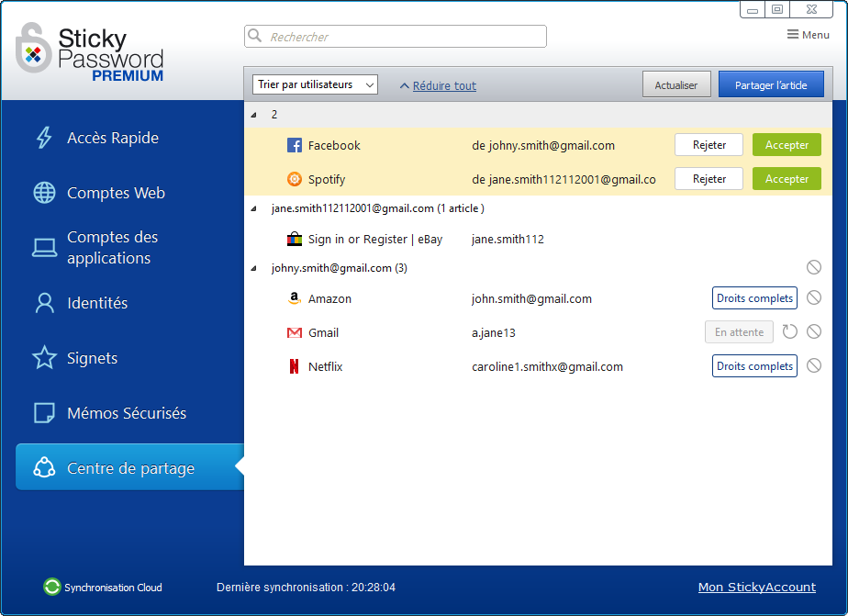Switch to the Identités section
Image resolution: width=848 pixels, height=616 pixels.
point(97,303)
